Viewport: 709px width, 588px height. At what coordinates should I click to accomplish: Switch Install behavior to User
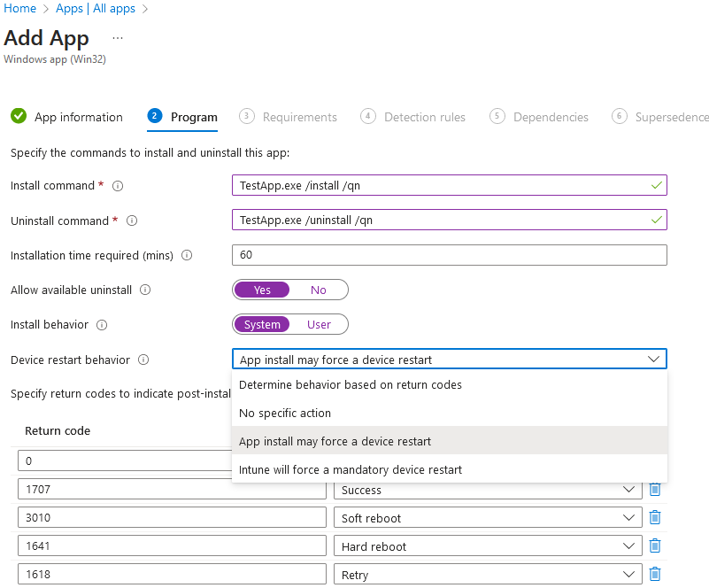pyautogui.click(x=319, y=324)
